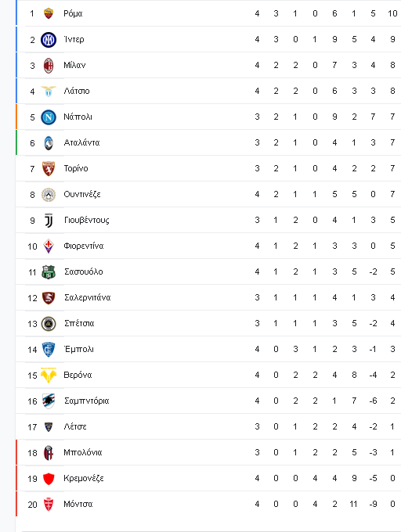Open the Λάτσιο team link
Screen dimensions: 401x532
(77, 91)
